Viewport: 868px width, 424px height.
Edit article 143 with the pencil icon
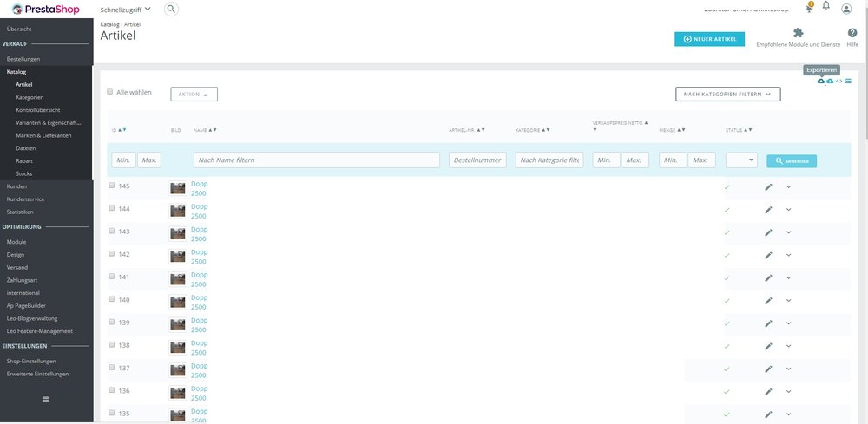tap(768, 232)
